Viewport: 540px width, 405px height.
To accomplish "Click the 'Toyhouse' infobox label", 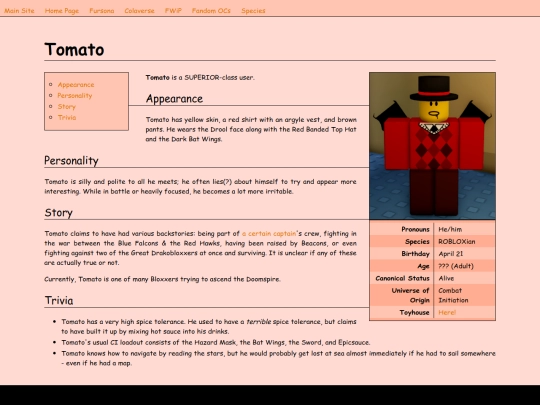I will coord(414,312).
